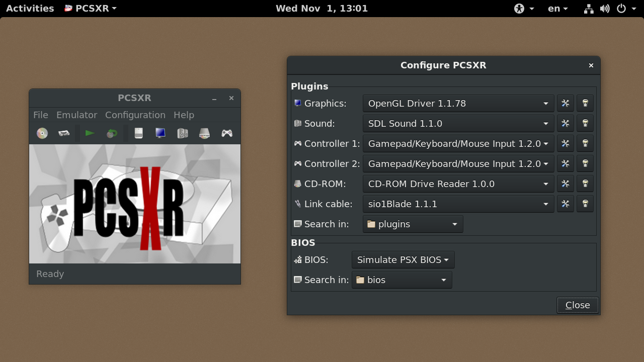
Task: Open memory card configuration from toolbar
Action: click(139, 133)
